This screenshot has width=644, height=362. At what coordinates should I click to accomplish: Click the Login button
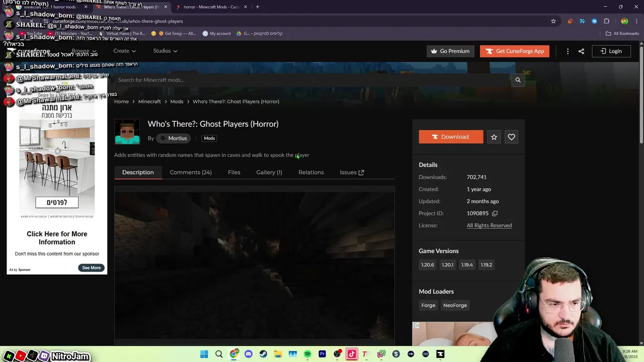[x=611, y=51]
